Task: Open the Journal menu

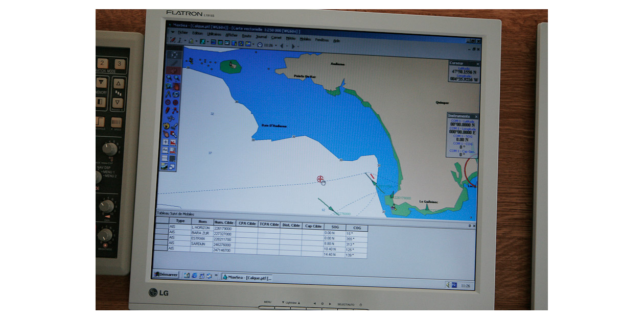Action: pos(261,37)
